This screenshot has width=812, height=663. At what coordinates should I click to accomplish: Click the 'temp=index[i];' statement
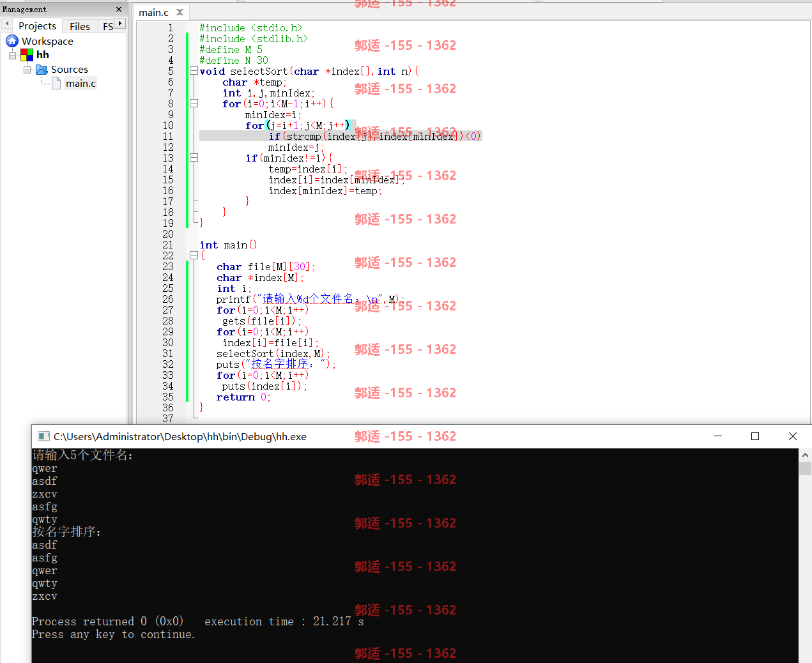point(308,169)
